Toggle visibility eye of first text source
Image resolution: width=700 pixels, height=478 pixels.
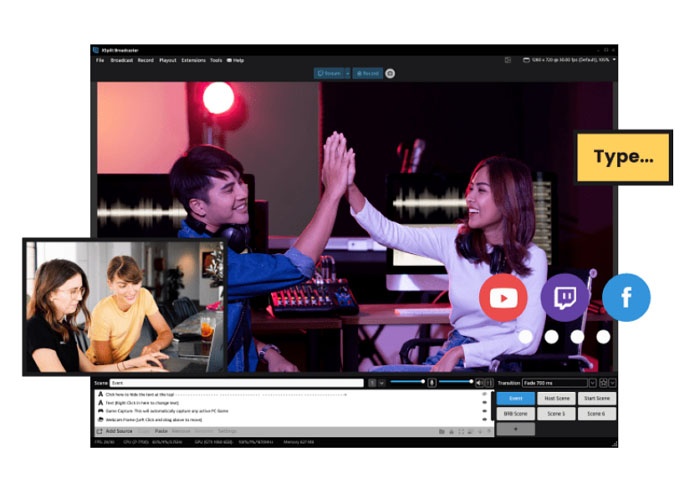(x=485, y=395)
